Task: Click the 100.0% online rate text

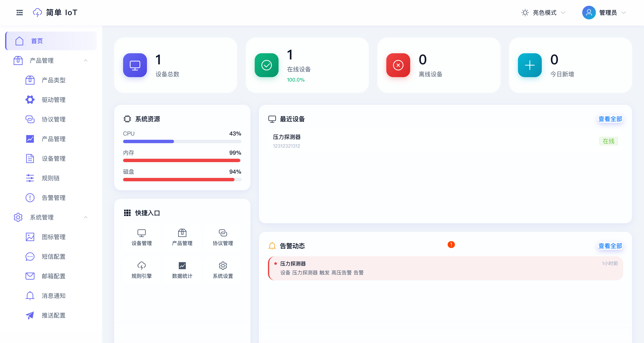Action: click(296, 80)
